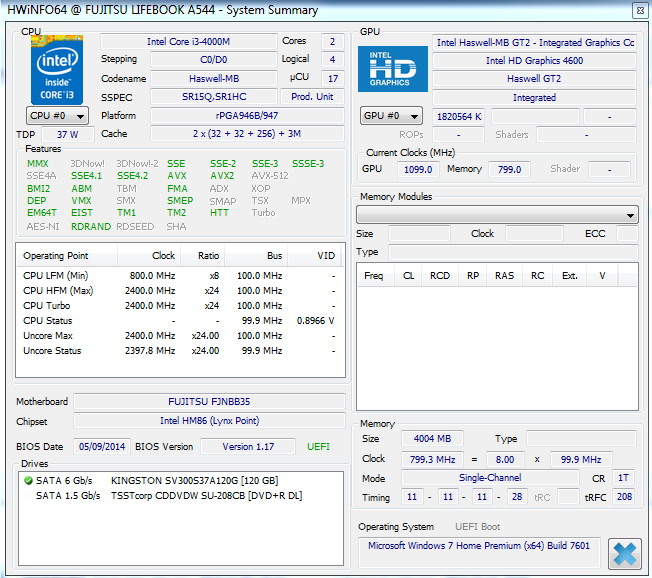Select the TSSTcorp CDDVDW SU-208CB drive entry
This screenshot has height=578, width=652.
point(181,496)
